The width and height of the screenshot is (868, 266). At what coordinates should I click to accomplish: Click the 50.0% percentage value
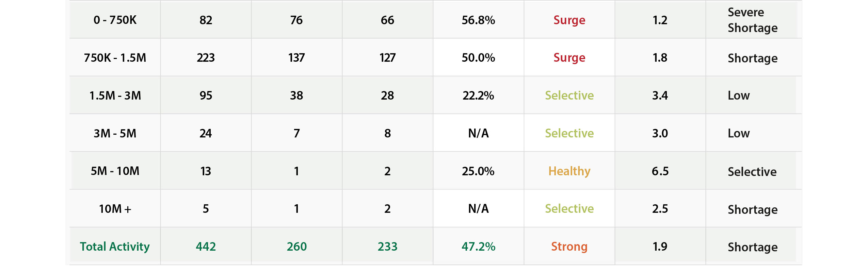click(x=478, y=58)
